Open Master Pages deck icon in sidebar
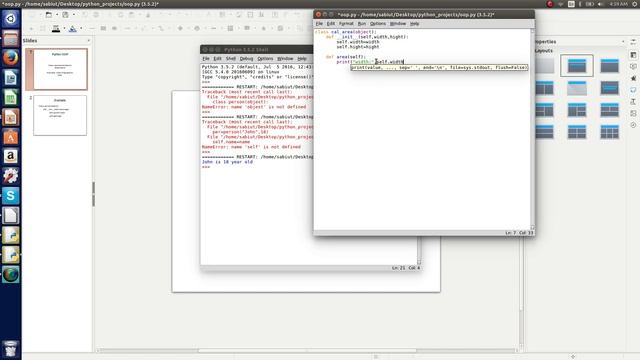 (633, 90)
